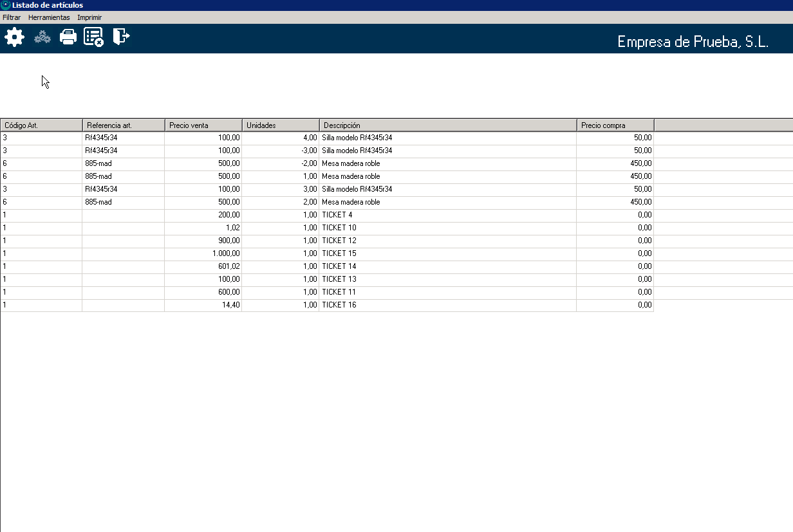The height and width of the screenshot is (532, 793).
Task: Click the exit door icon
Action: click(x=121, y=37)
